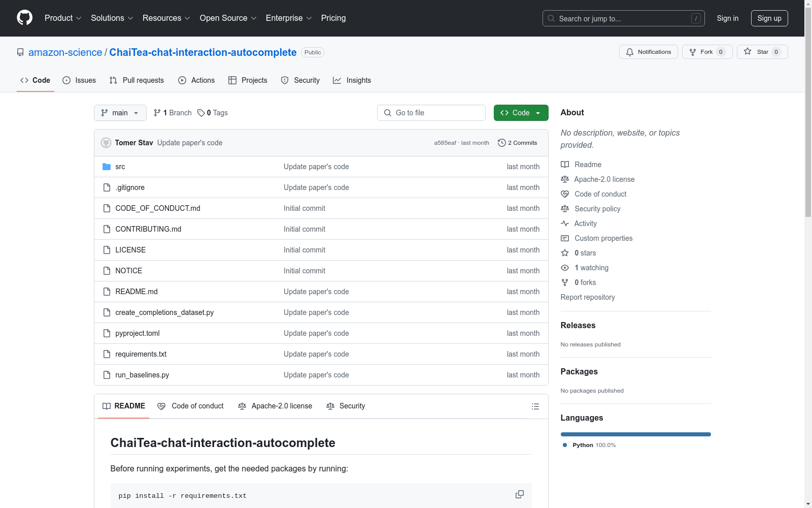The image size is (812, 508).
Task: Click the Activity pulse icon
Action: click(x=565, y=224)
